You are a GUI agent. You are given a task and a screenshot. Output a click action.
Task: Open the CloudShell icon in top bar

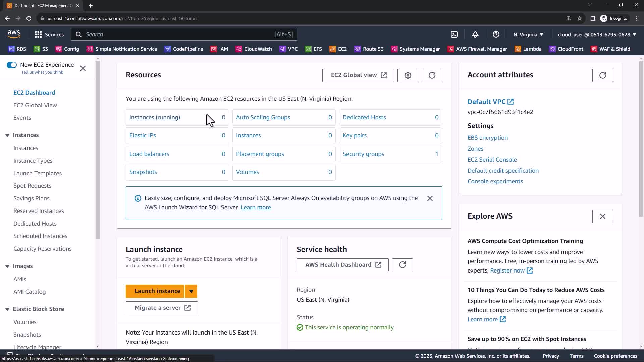454,34
